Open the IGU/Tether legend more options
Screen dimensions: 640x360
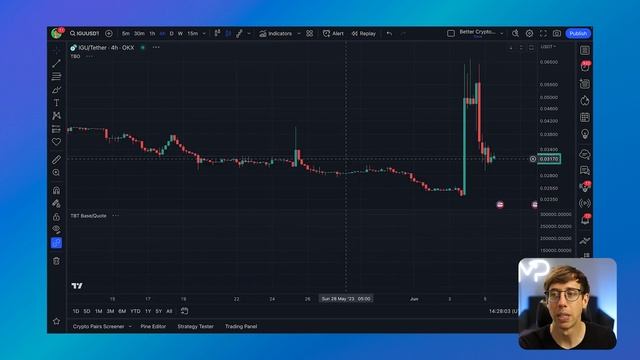click(x=156, y=47)
